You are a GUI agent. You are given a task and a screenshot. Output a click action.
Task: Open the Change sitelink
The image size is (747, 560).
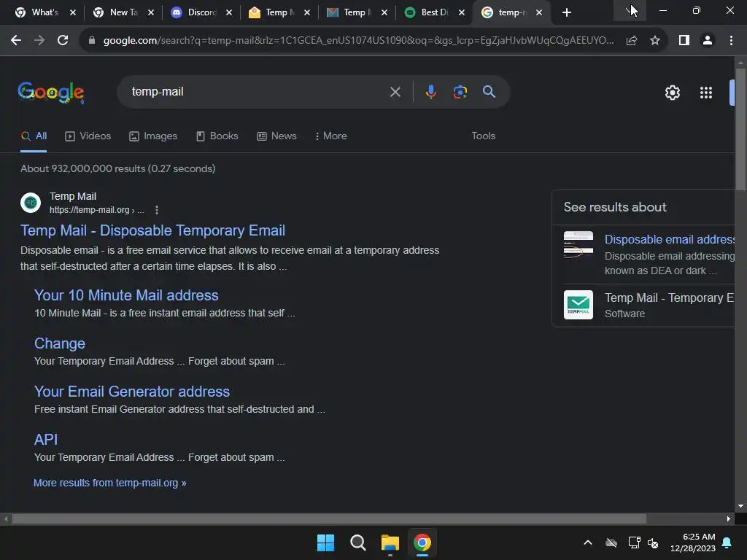pyautogui.click(x=60, y=343)
